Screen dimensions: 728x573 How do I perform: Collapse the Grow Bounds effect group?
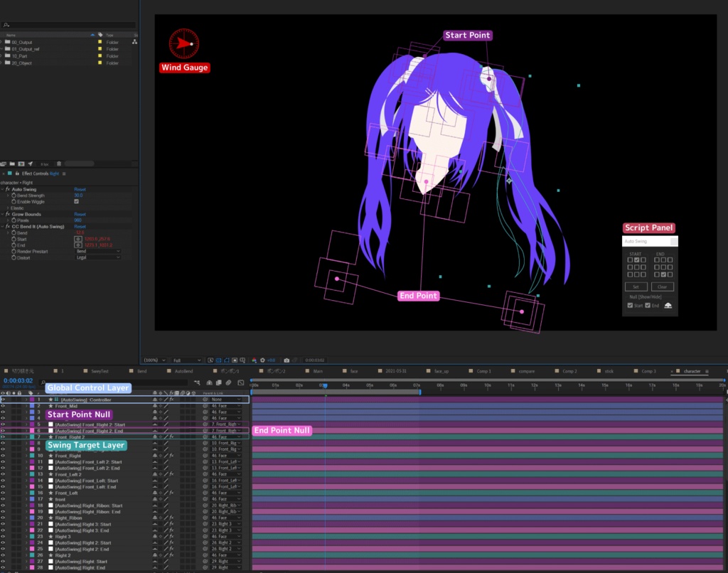click(x=2, y=214)
